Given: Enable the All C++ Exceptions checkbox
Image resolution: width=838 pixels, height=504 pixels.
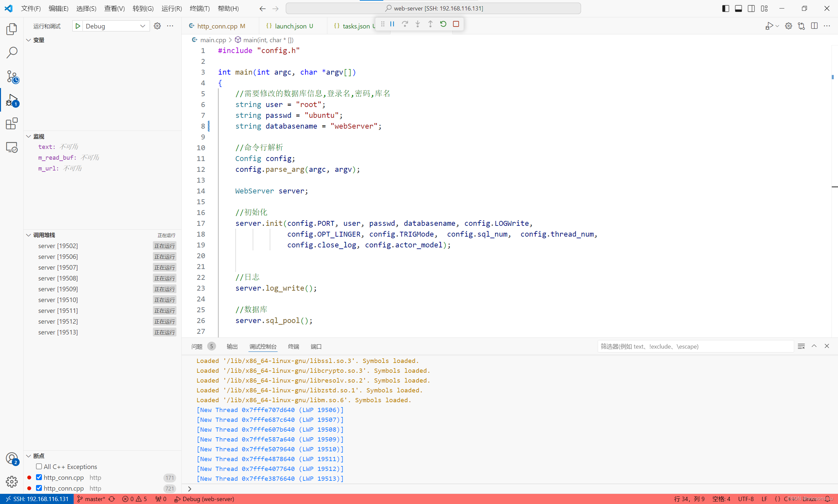Looking at the screenshot, I should coord(39,466).
